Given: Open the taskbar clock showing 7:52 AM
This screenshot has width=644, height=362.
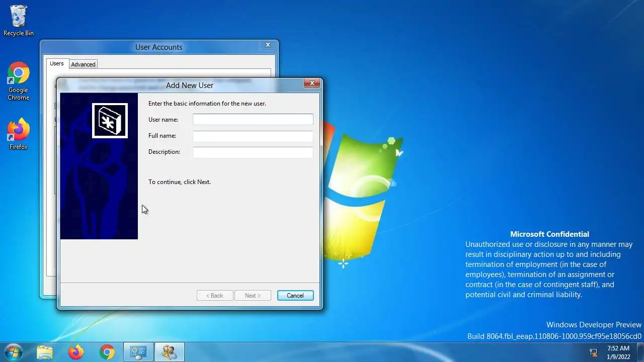Looking at the screenshot, I should (x=618, y=352).
